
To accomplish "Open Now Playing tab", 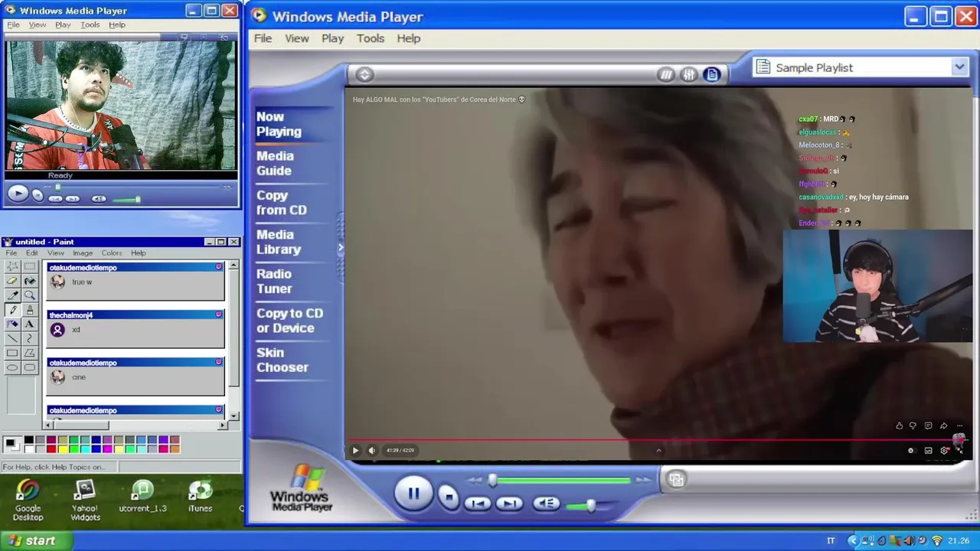I will click(279, 124).
